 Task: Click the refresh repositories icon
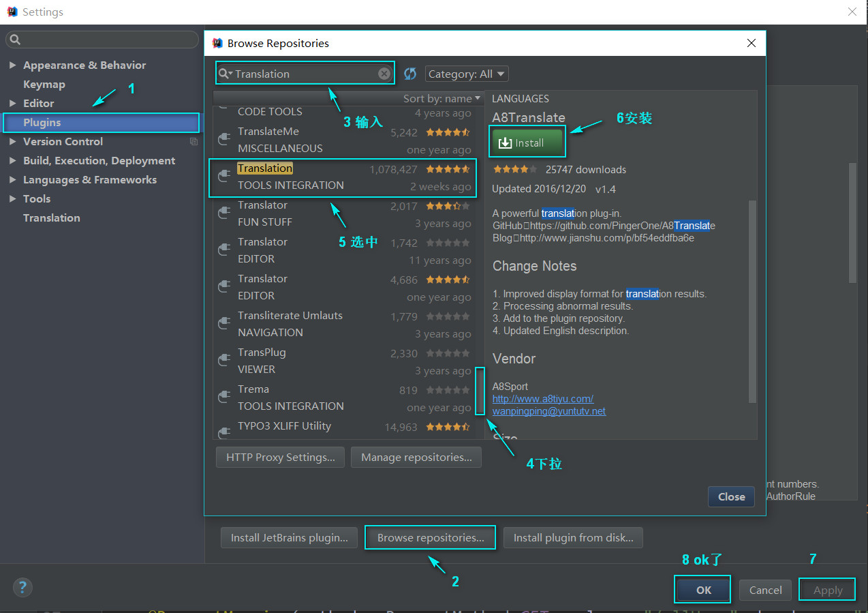[410, 74]
